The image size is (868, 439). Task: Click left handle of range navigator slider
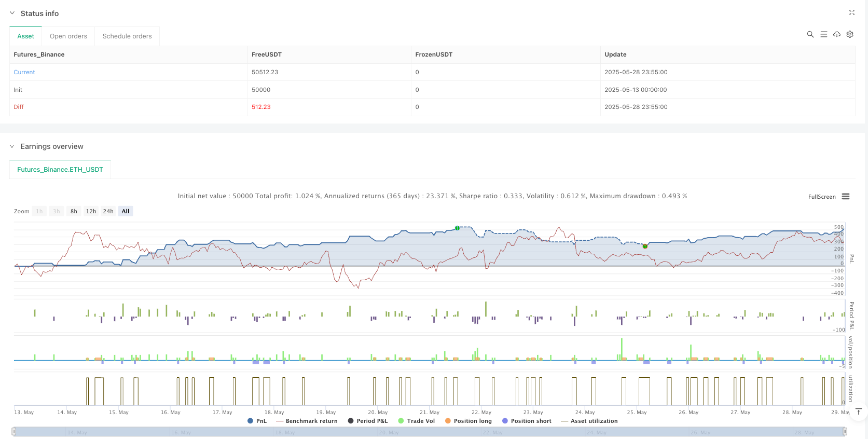[x=14, y=431]
